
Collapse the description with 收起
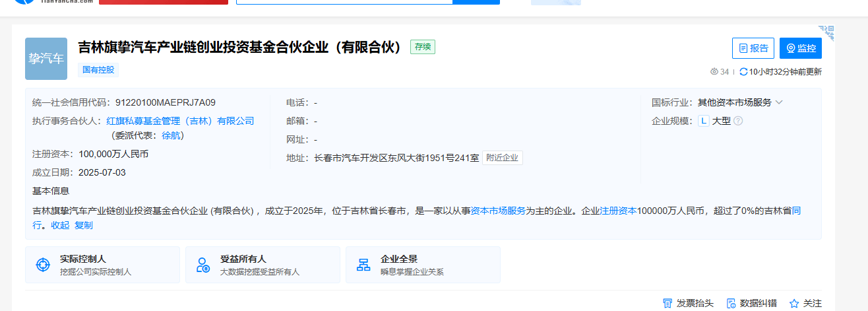click(60, 225)
